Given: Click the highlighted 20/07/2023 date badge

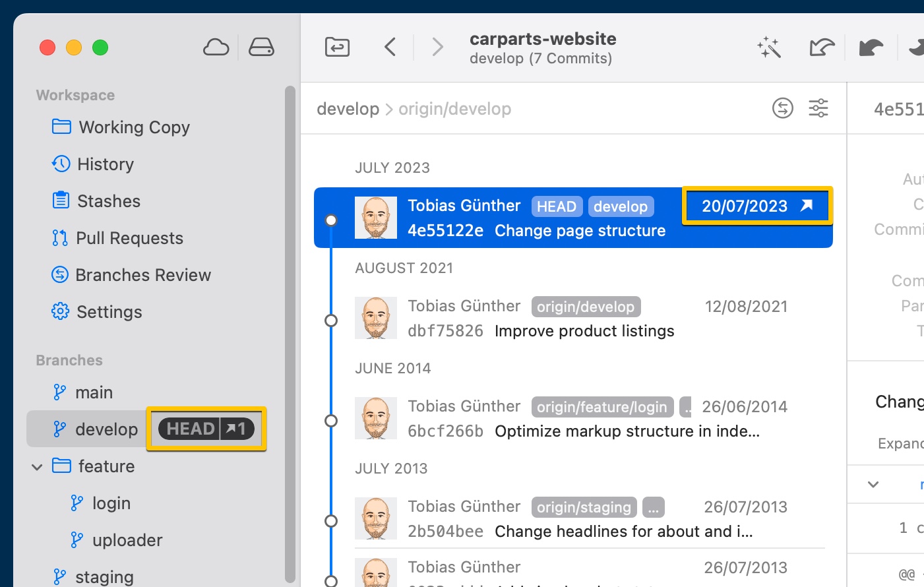Looking at the screenshot, I should click(756, 206).
